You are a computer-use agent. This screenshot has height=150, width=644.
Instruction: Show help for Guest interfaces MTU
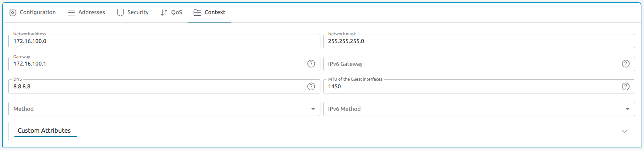[625, 86]
